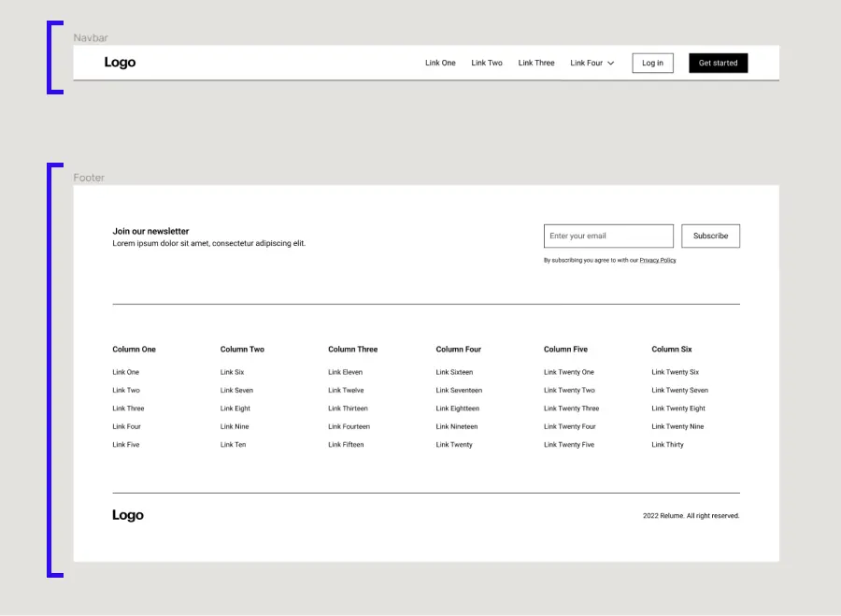Open Link Two in the navbar

click(x=487, y=63)
